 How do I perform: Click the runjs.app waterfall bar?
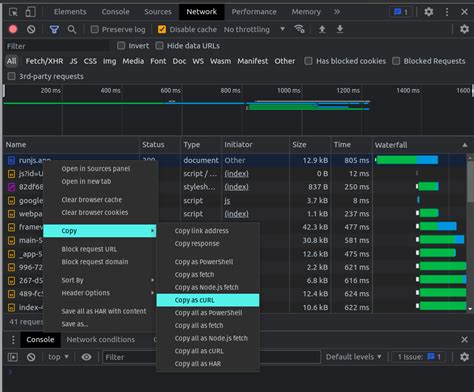(407, 160)
